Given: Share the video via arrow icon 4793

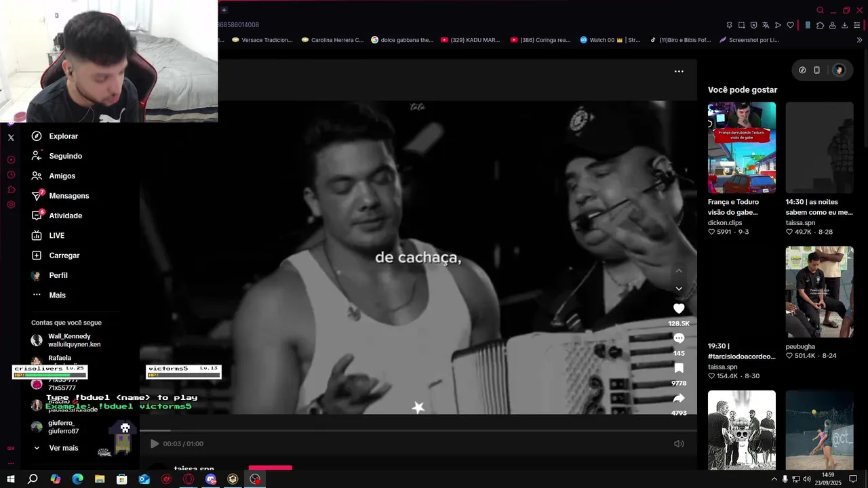Looking at the screenshot, I should click(679, 398).
